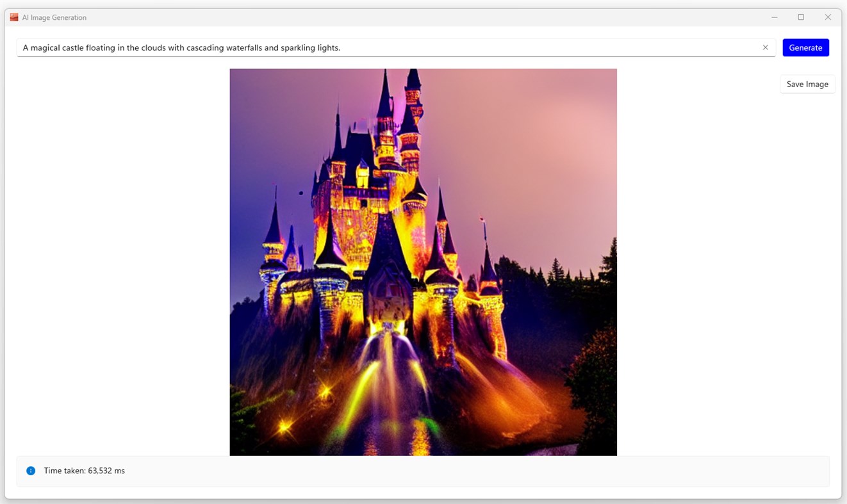The height and width of the screenshot is (504, 847).
Task: Focus the prompt input field
Action: tap(384, 47)
